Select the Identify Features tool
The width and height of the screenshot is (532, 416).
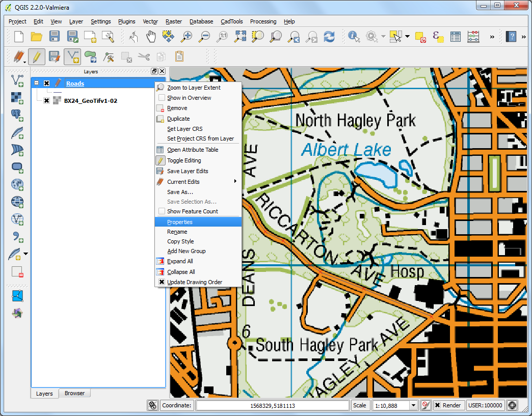(354, 36)
